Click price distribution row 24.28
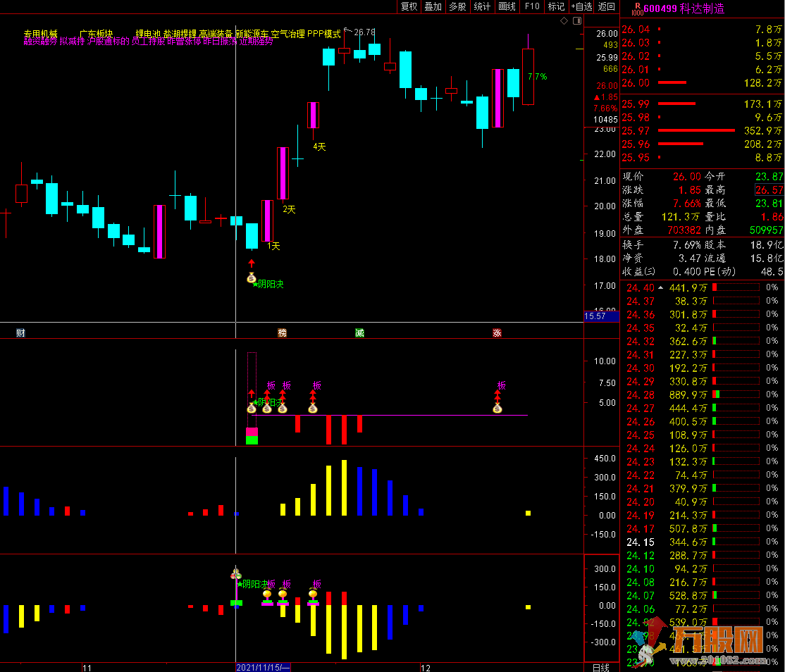This screenshot has height=672, width=785. coord(703,394)
